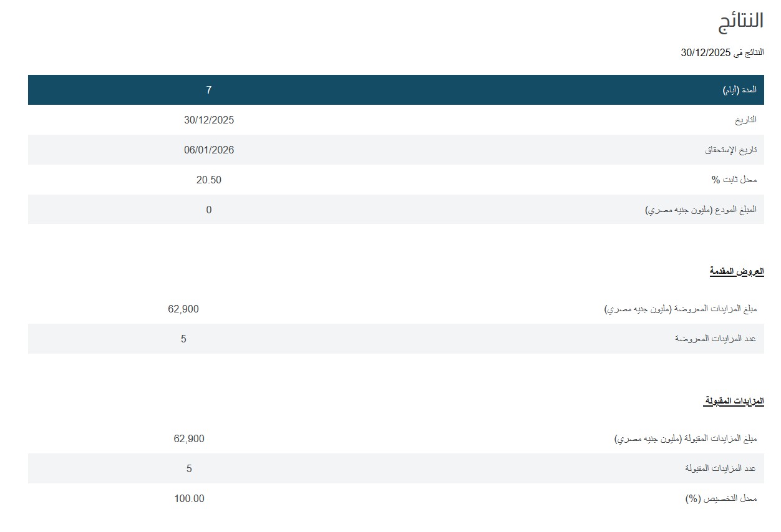Click value 5 in عدد المزايدات المقبولة row
Image resolution: width=781 pixels, height=532 pixels.
click(189, 468)
